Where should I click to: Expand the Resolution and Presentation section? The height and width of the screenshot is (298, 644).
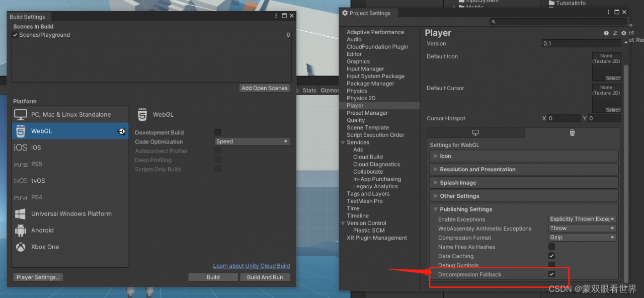pos(477,170)
